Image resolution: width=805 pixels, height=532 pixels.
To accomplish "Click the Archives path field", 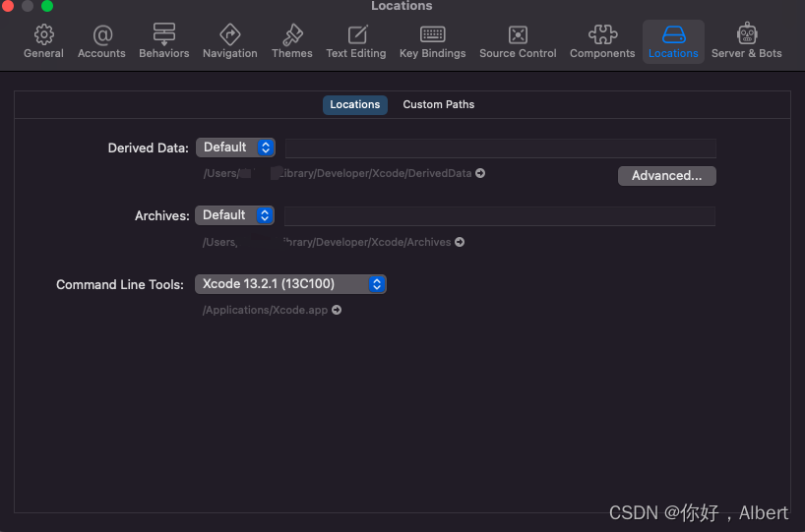I will (x=500, y=216).
